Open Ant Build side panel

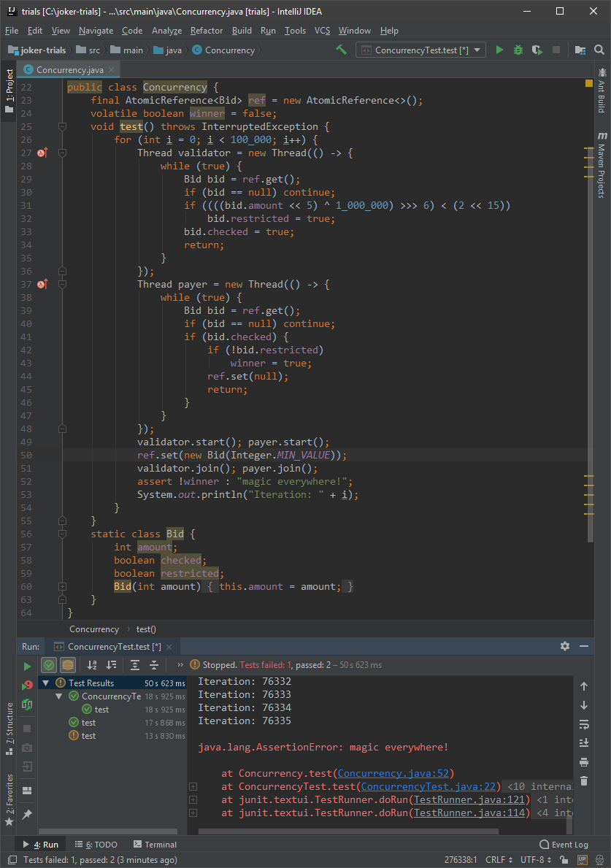tap(602, 91)
